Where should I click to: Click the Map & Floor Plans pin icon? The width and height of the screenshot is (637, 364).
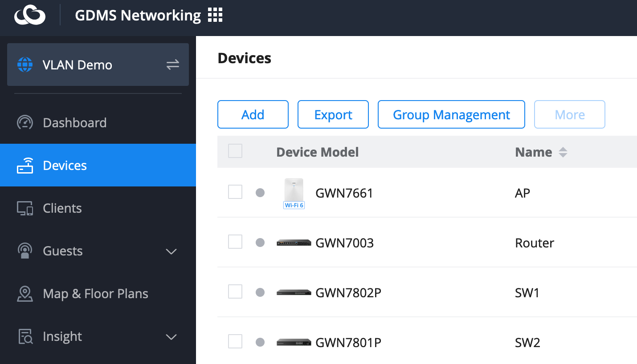25,293
